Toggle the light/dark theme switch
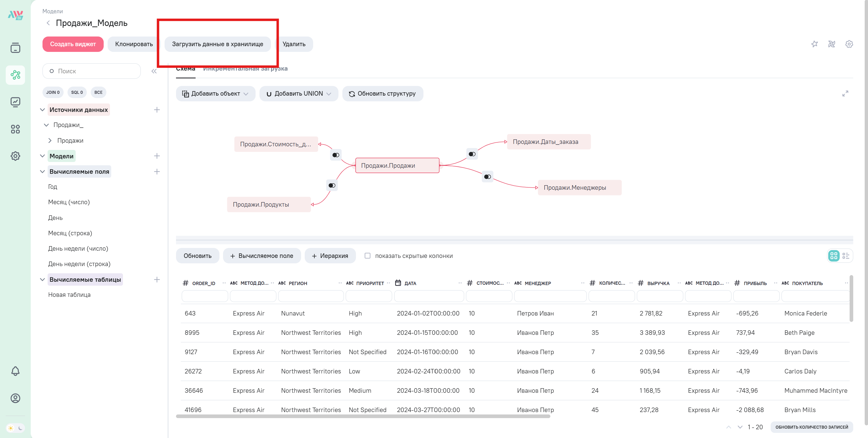This screenshot has height=438, width=868. pyautogui.click(x=15, y=428)
